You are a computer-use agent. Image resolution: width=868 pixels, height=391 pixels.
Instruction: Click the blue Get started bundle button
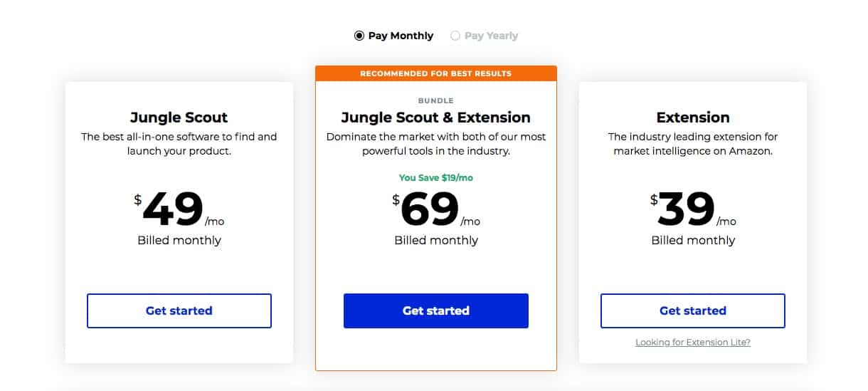436,311
